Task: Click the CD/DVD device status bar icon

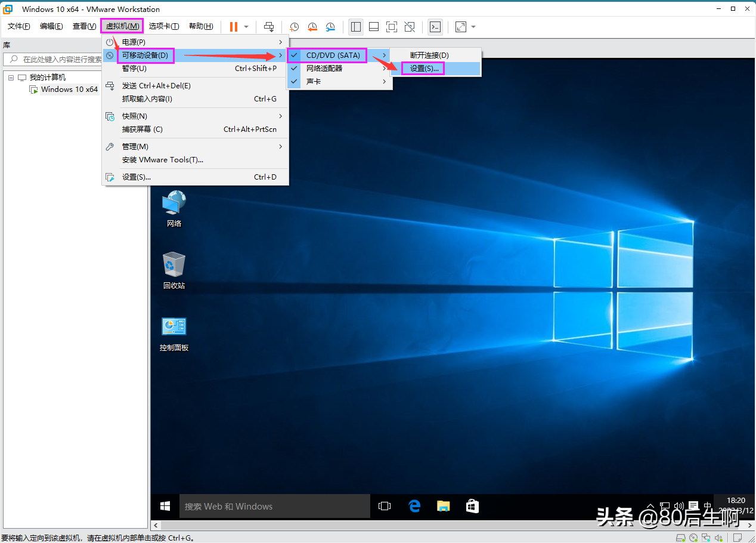Action: (x=694, y=537)
